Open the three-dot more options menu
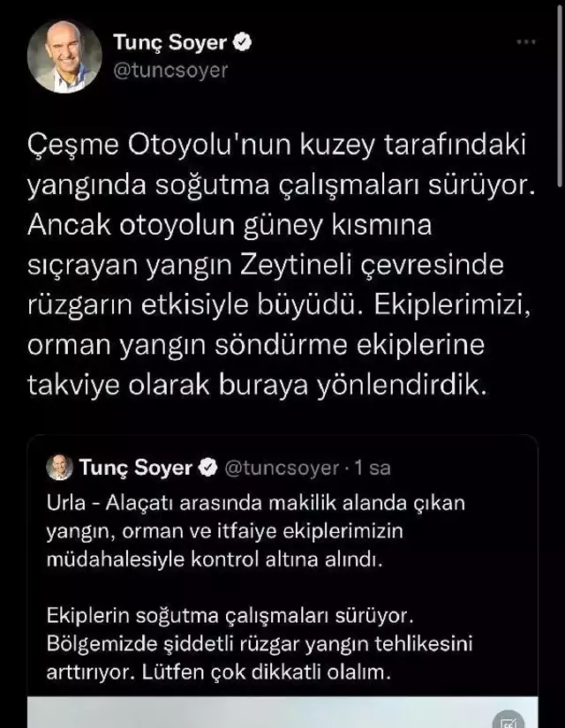 pyautogui.click(x=528, y=40)
